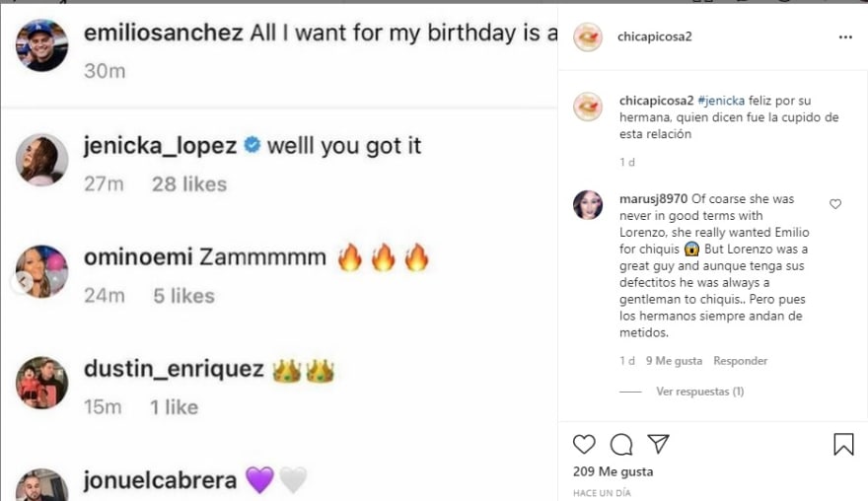The height and width of the screenshot is (501, 868).
Task: Reply to comment using Responder
Action: (740, 361)
